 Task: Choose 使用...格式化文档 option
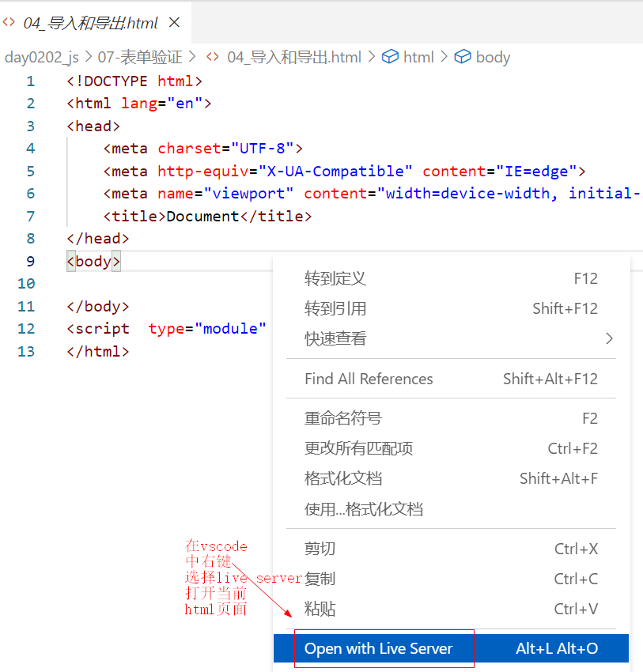[364, 508]
